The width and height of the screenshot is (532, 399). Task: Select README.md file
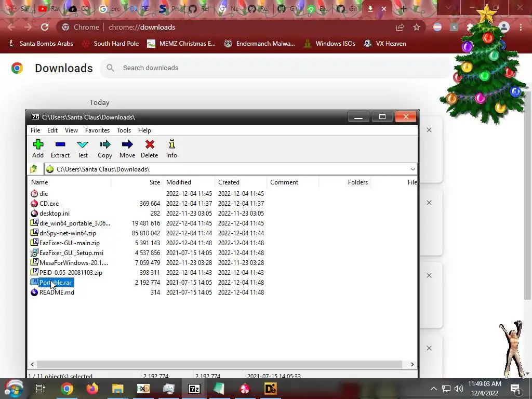[x=57, y=292]
